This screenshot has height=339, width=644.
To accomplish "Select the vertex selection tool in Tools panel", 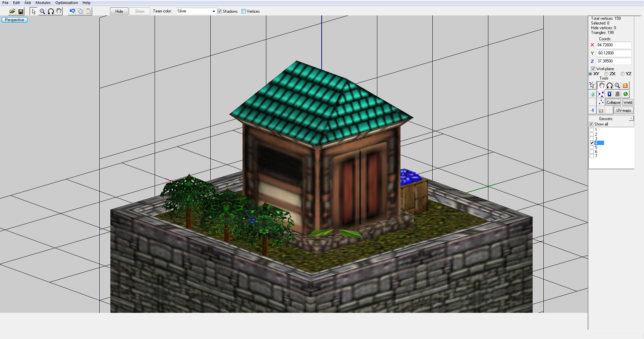I will point(592,86).
